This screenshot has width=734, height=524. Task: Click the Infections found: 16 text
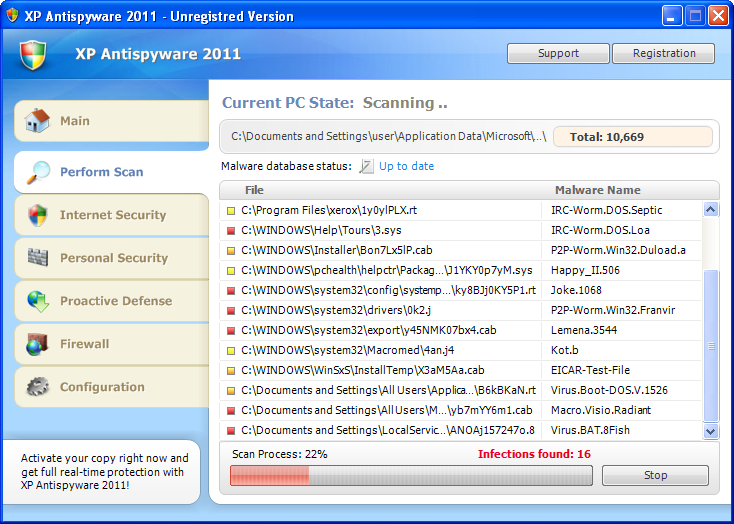coord(534,454)
